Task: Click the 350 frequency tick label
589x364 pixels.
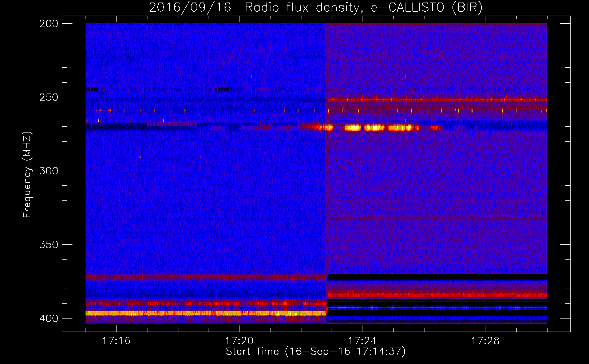Action: [49, 245]
